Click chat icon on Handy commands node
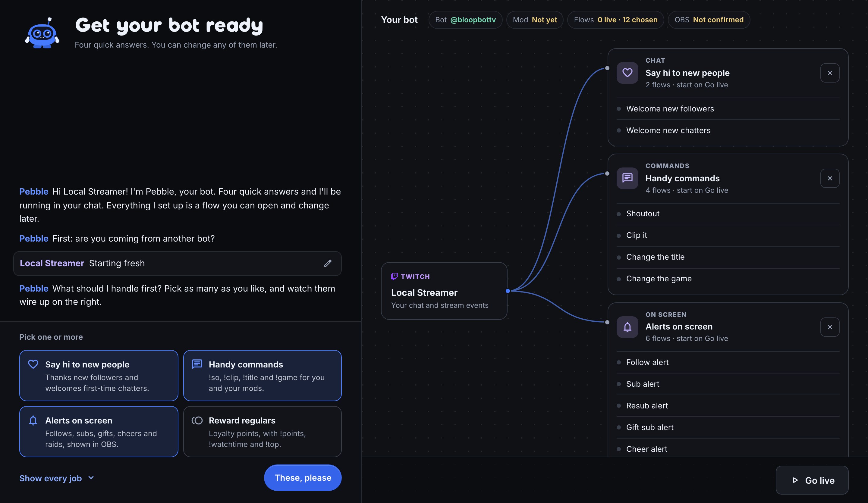This screenshot has width=868, height=503. pos(627,178)
